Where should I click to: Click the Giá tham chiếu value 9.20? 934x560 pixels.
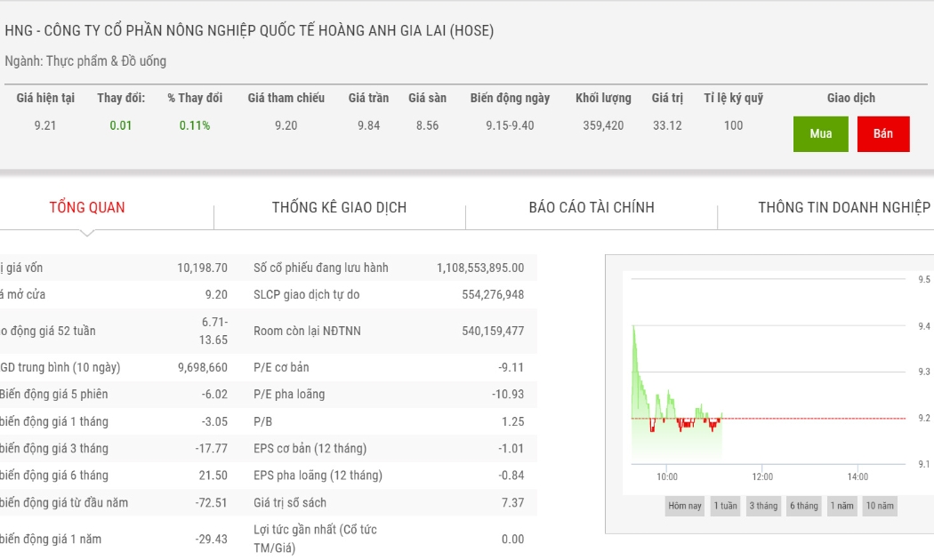tap(286, 125)
